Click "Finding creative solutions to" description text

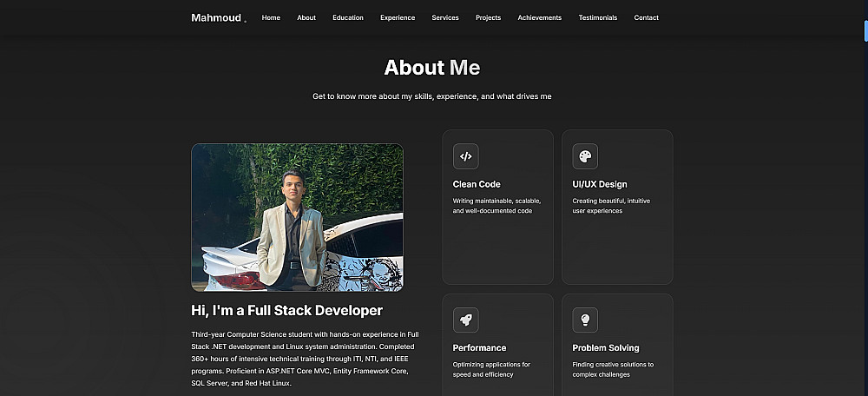pyautogui.click(x=613, y=369)
